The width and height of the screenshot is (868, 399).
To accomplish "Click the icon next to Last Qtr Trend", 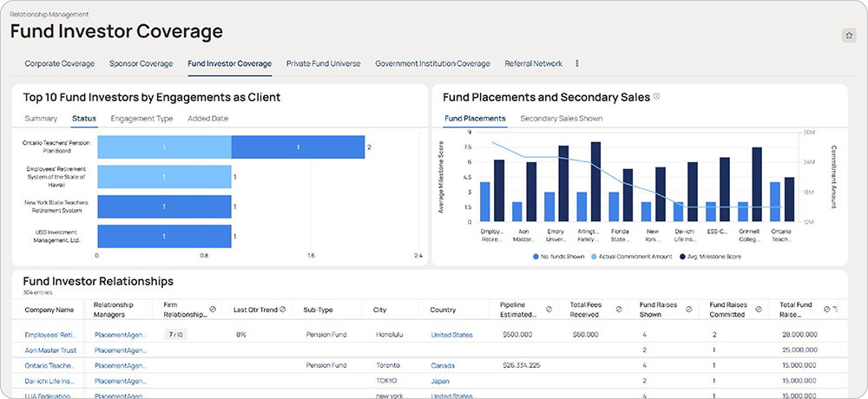I will tap(283, 310).
